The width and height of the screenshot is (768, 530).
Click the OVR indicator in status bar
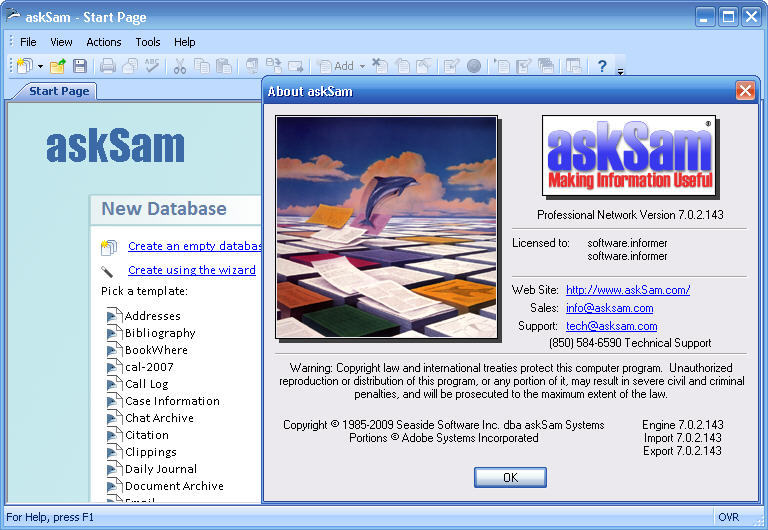tap(728, 517)
